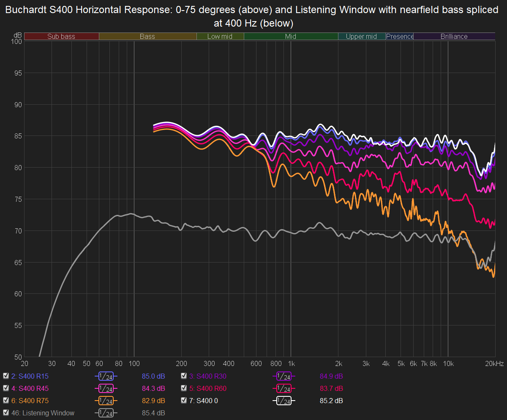Click the dB unit label on the vertical axis
The height and width of the screenshot is (420, 507).
[x=18, y=35]
